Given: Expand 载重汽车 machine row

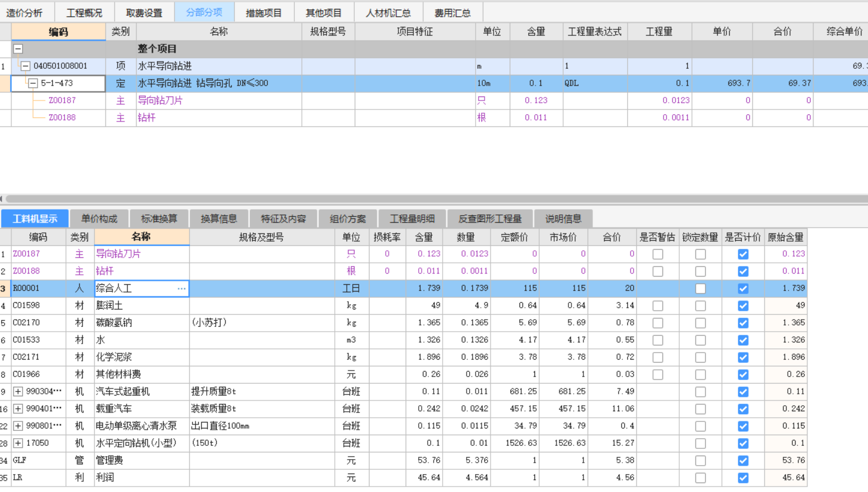Looking at the screenshot, I should tap(18, 409).
